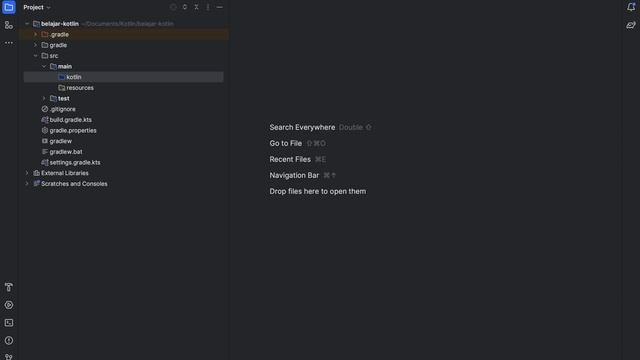Click Recent Files hint text
Screen dimensions: 640x360
click(x=290, y=159)
